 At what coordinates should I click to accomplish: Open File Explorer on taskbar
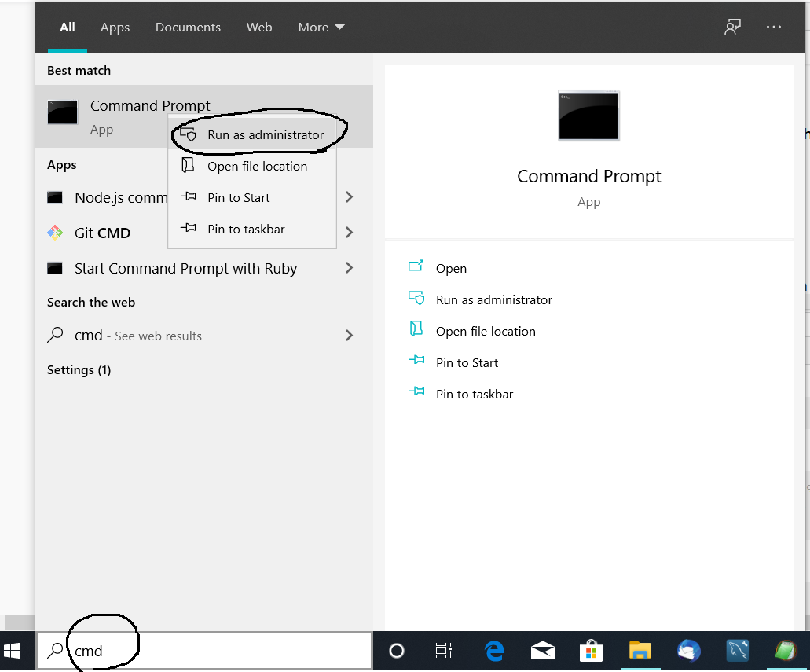pos(640,651)
